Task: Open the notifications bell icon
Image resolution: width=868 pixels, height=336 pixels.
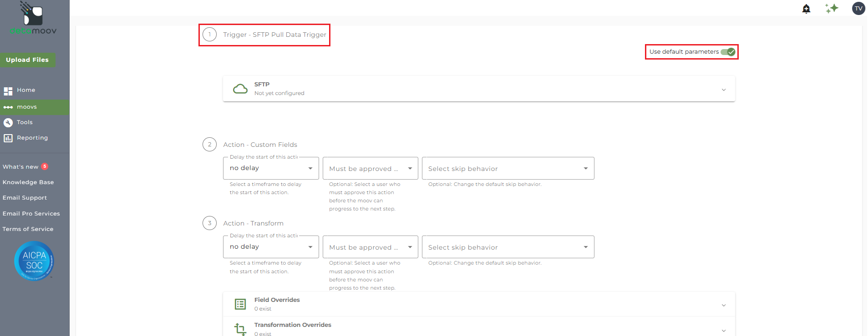Action: [806, 9]
